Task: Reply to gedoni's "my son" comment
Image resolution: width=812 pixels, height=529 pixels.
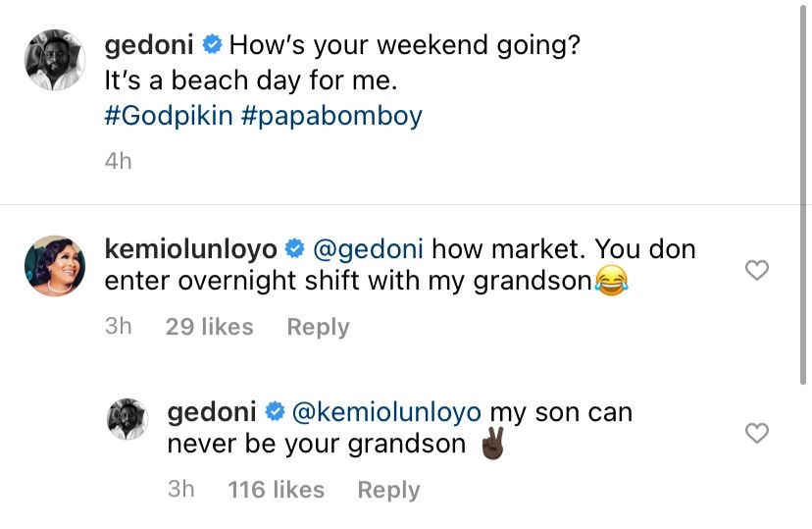Action: tap(388, 490)
